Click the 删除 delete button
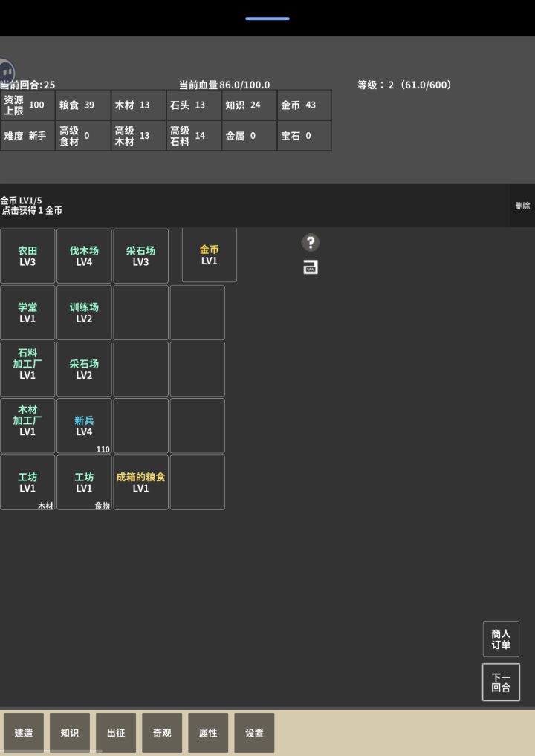Screen dimensions: 535x756 point(522,206)
